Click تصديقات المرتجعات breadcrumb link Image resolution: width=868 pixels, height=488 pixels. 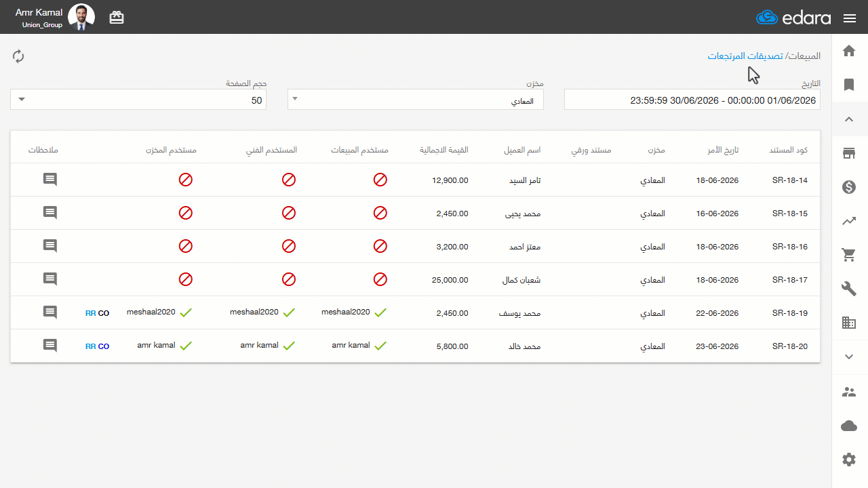click(x=746, y=56)
